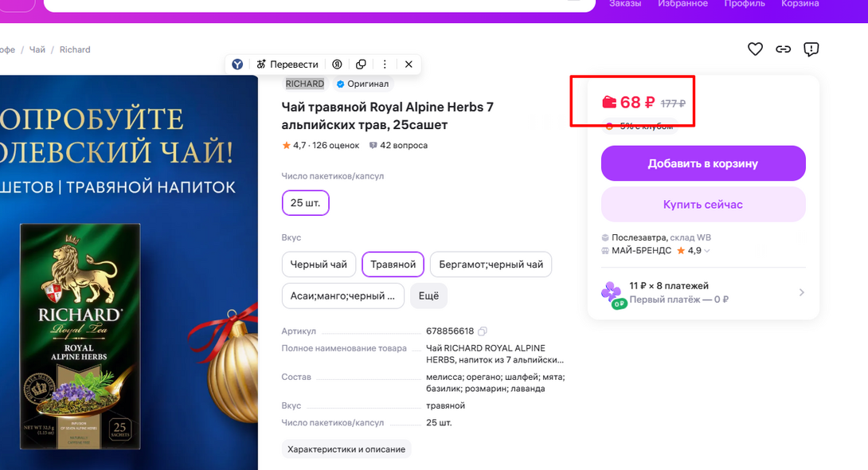Screen dimensions: 868x470
Task: Open three-dot menu in floating toolbar
Action: coord(385,65)
